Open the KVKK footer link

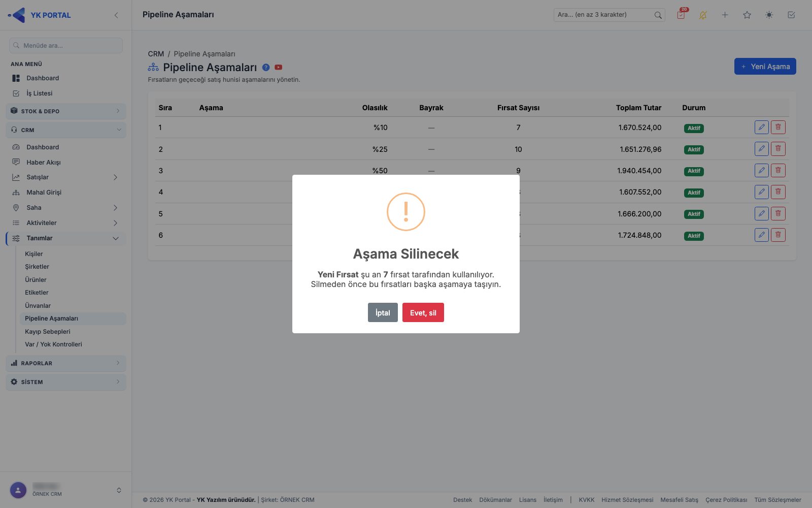[587, 500]
